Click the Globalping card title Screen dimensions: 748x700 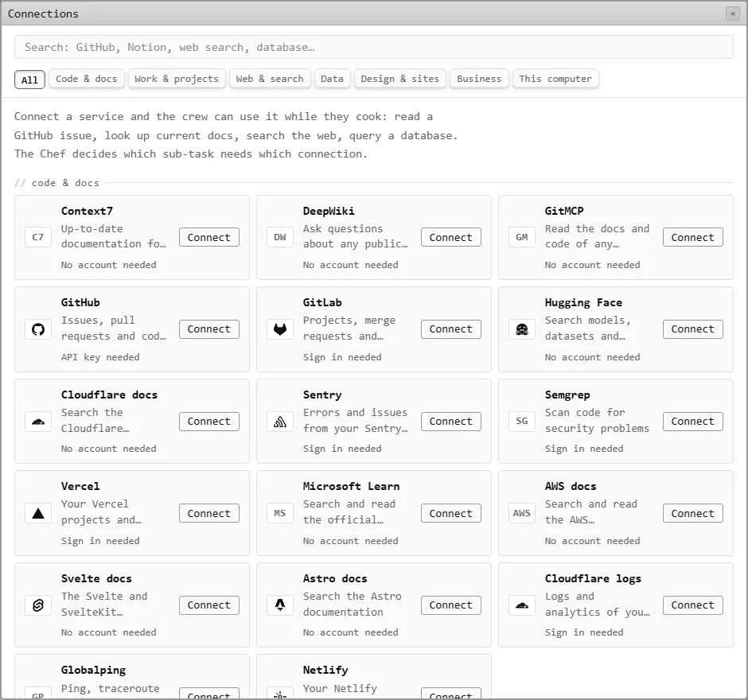tap(94, 670)
